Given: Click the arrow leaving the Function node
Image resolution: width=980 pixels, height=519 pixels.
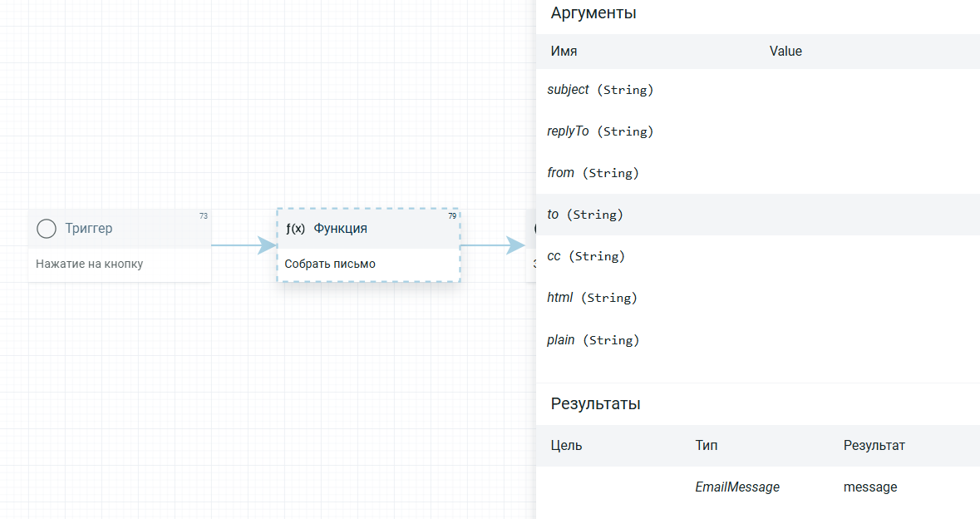Looking at the screenshot, I should click(493, 245).
